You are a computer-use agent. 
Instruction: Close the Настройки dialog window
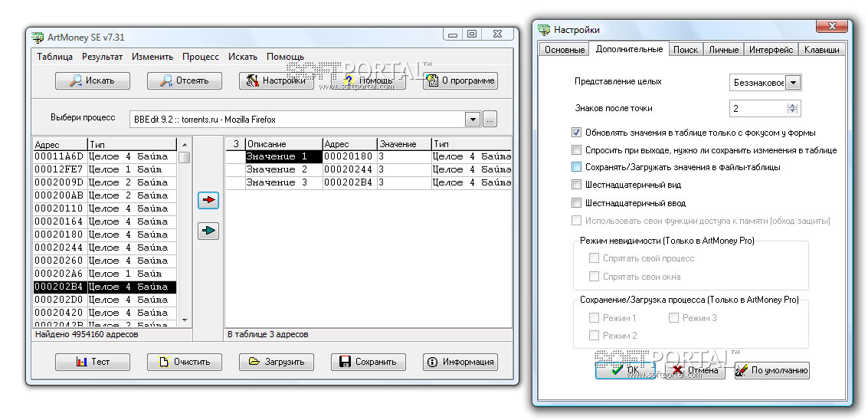point(831,27)
